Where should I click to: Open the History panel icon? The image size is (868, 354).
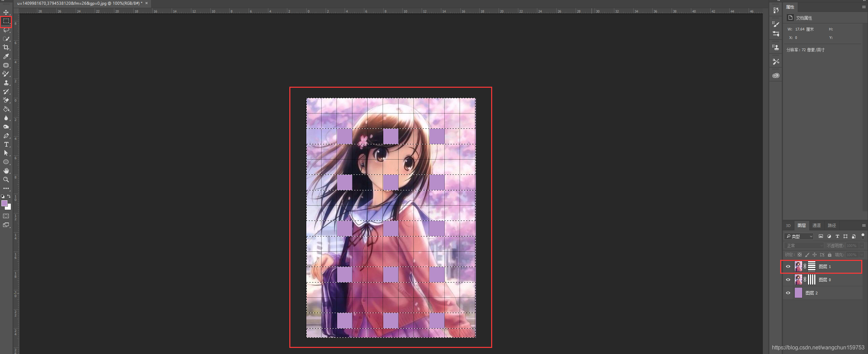click(776, 10)
